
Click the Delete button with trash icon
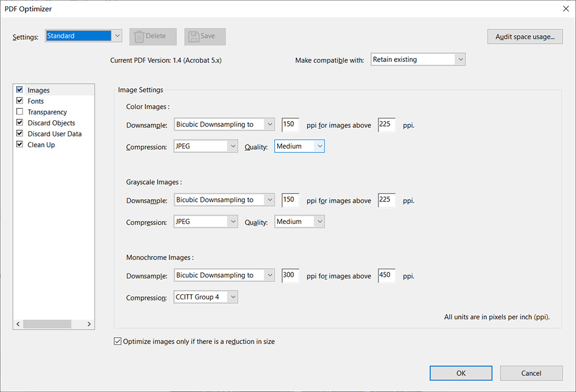tap(150, 36)
